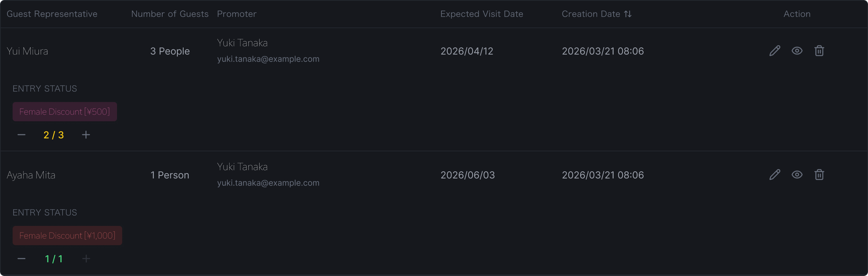This screenshot has width=868, height=276.
Task: Edit Yui Miura's guest entry
Action: [x=775, y=51]
